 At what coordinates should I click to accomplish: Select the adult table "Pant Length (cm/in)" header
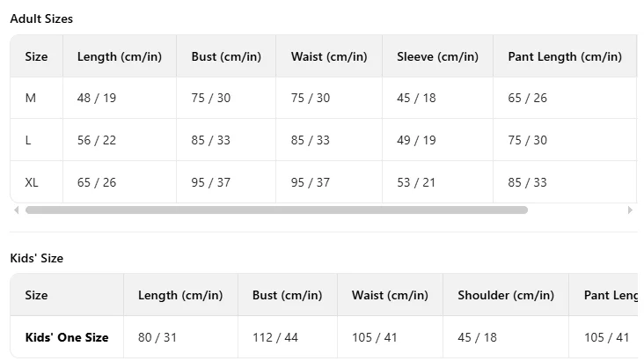coord(564,56)
